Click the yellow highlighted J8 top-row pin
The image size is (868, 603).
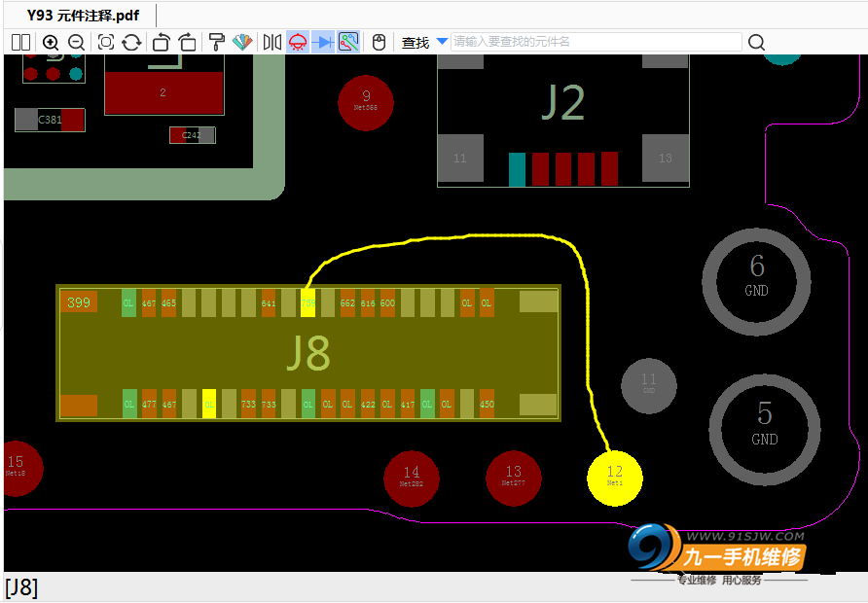tap(307, 302)
